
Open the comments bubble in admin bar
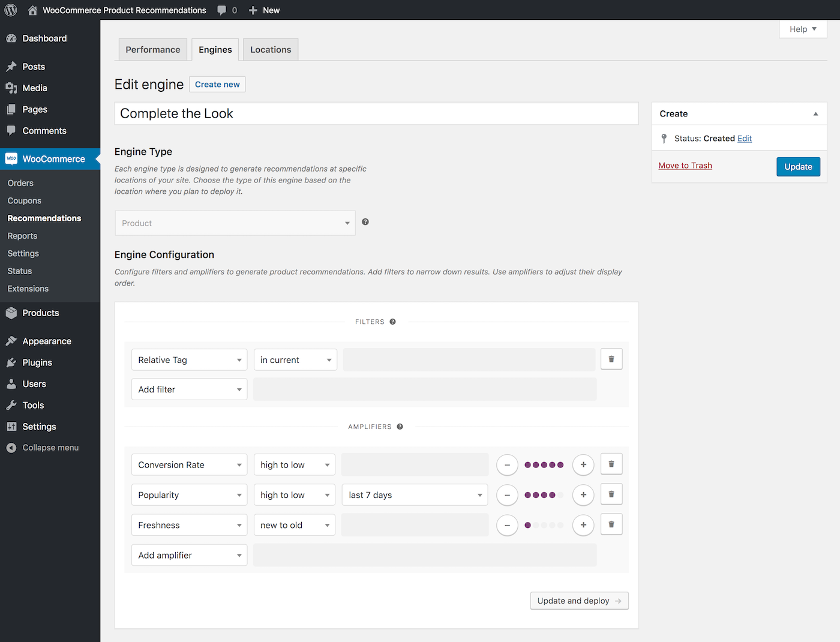(x=227, y=10)
